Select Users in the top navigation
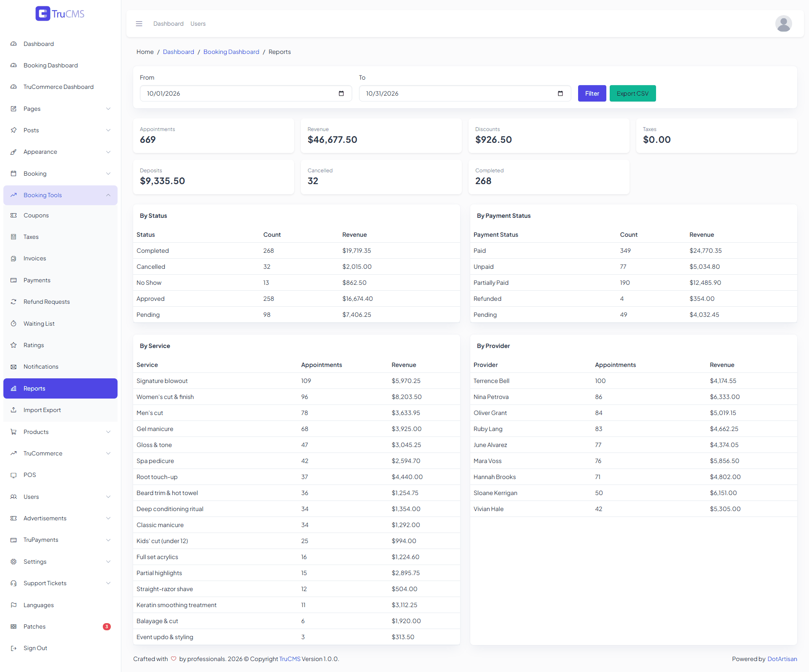809x672 pixels. (198, 24)
